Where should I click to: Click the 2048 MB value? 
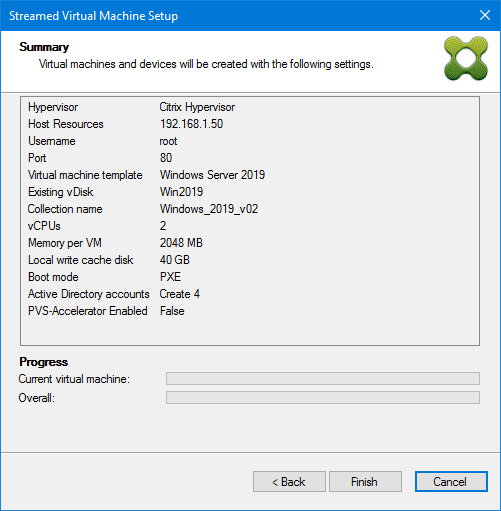tap(181, 243)
